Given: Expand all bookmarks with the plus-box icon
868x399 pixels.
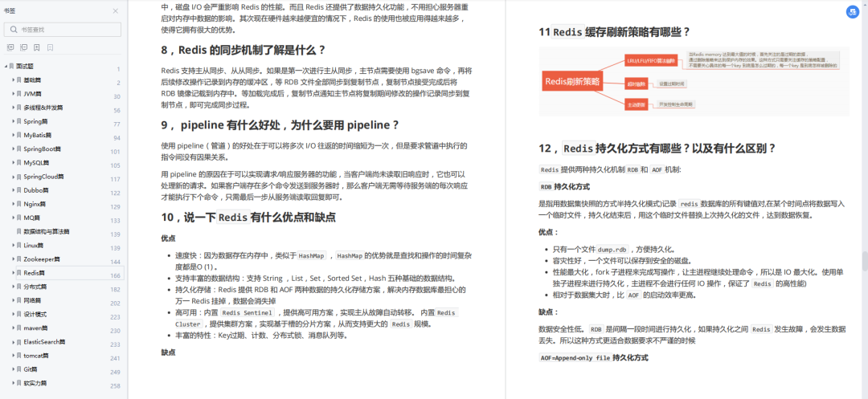Looking at the screenshot, I should coord(10,48).
